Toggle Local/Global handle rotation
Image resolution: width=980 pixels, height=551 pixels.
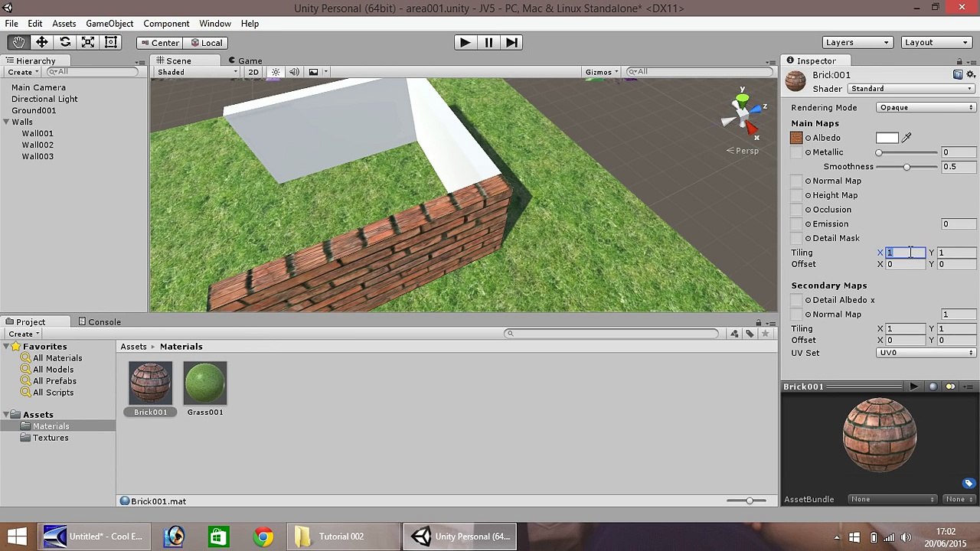click(207, 43)
